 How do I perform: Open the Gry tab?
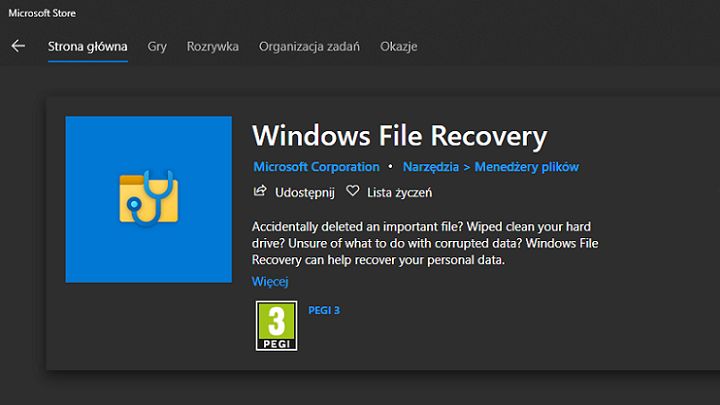click(157, 46)
